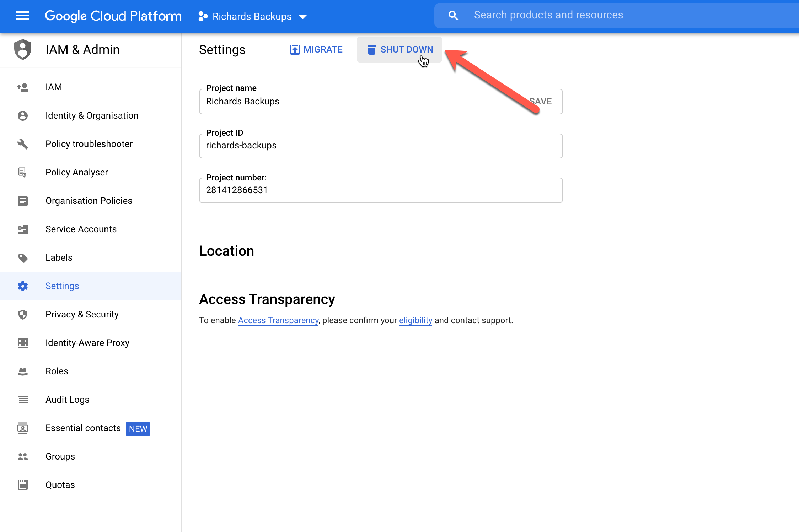Click the Groups people icon
This screenshot has width=799, height=532.
coord(23,456)
